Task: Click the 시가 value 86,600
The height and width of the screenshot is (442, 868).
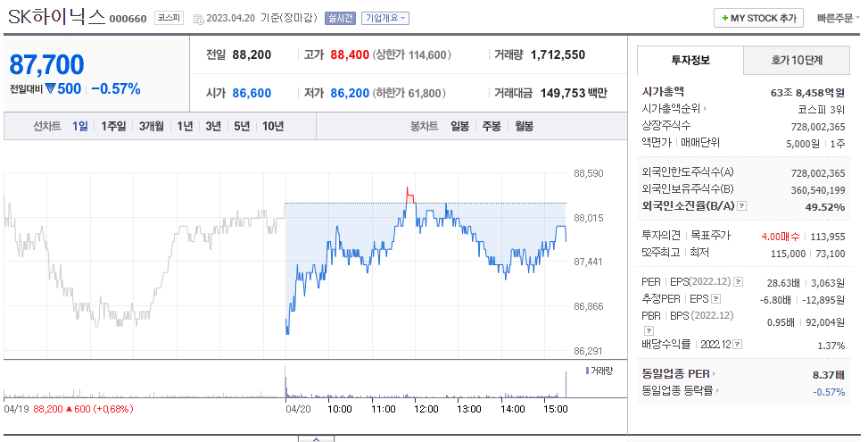Action: coord(252,93)
